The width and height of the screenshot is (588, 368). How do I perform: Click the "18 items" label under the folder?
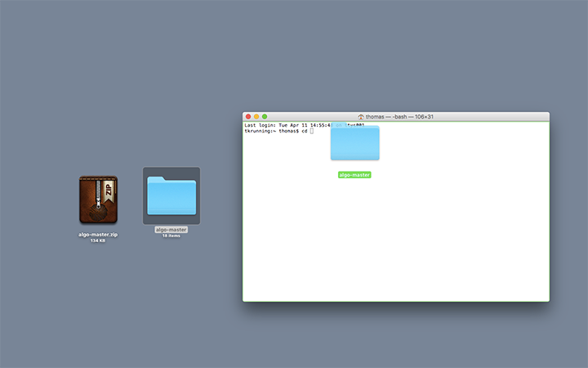click(171, 236)
